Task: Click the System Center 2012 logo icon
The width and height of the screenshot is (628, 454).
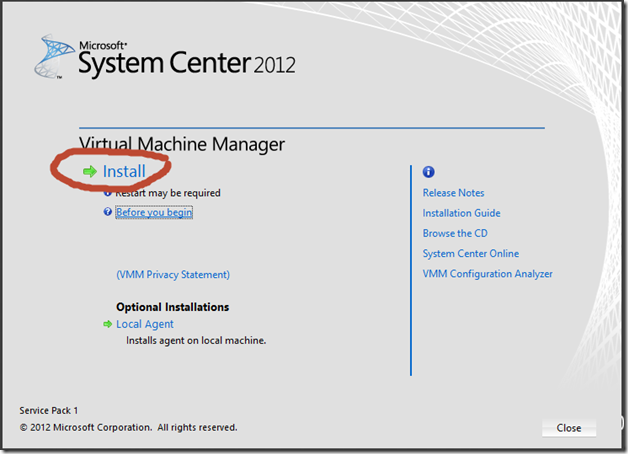Action: click(x=54, y=56)
